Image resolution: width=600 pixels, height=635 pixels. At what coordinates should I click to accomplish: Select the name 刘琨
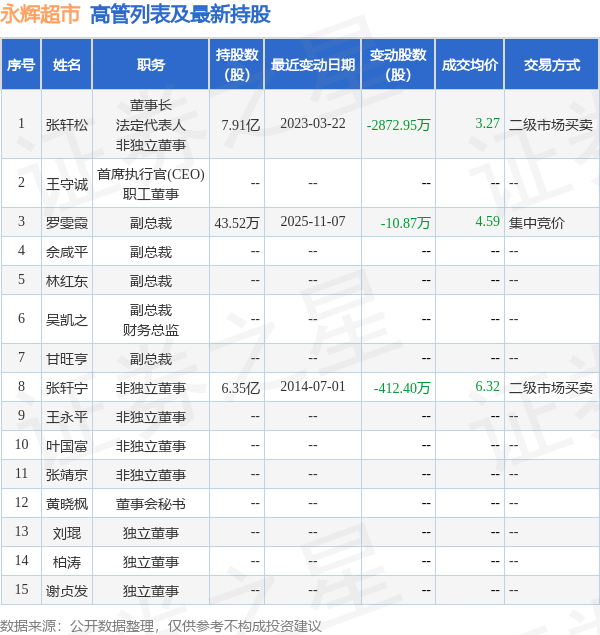[x=67, y=533]
